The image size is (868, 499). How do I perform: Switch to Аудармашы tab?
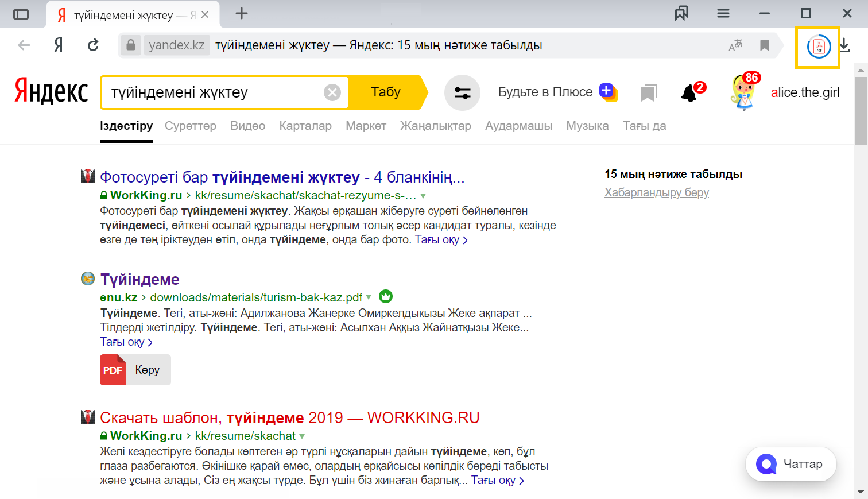click(519, 126)
